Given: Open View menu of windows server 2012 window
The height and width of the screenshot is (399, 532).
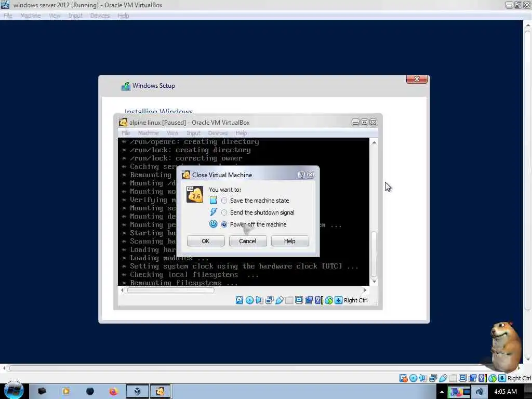Looking at the screenshot, I should (x=54, y=16).
